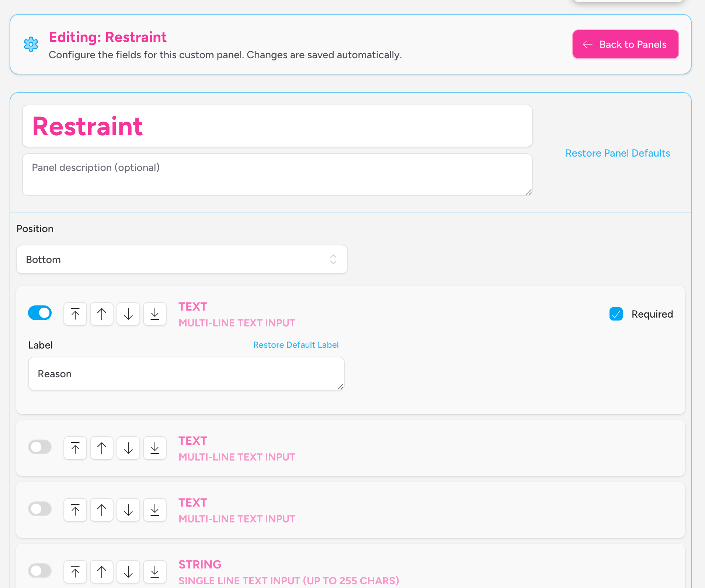Move the STRING field down one position
Image resolution: width=705 pixels, height=588 pixels.
pyautogui.click(x=128, y=571)
